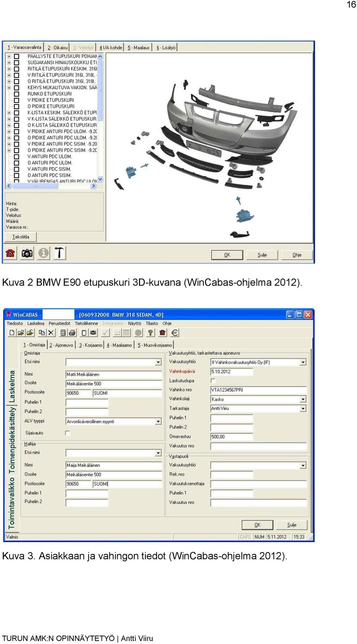
Task: Open the Tiedosto menu
Action: coord(15,323)
